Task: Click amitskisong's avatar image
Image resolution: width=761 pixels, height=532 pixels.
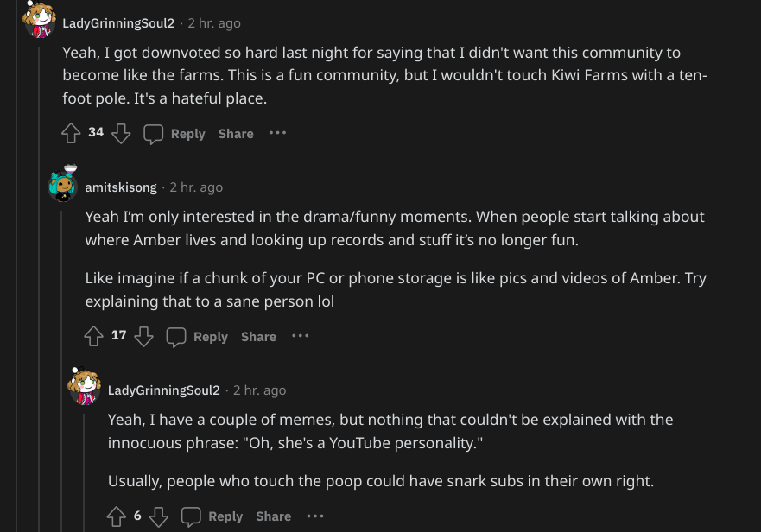Action: (62, 186)
